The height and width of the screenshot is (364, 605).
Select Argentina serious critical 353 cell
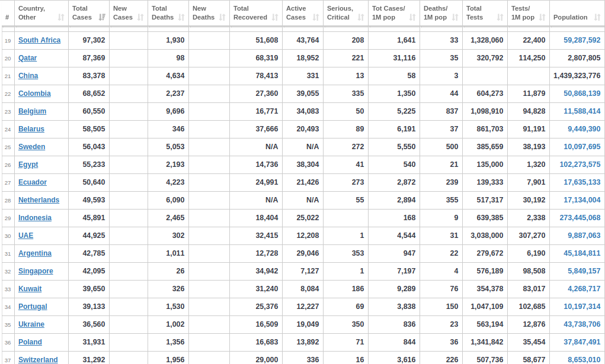point(345,253)
